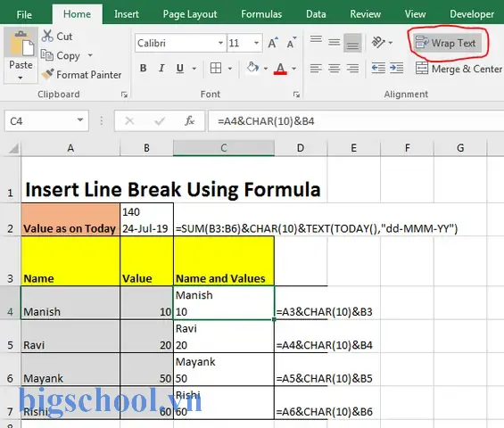Viewport: 504px width, 428px height.
Task: Switch to the Developer tab
Action: click(472, 14)
